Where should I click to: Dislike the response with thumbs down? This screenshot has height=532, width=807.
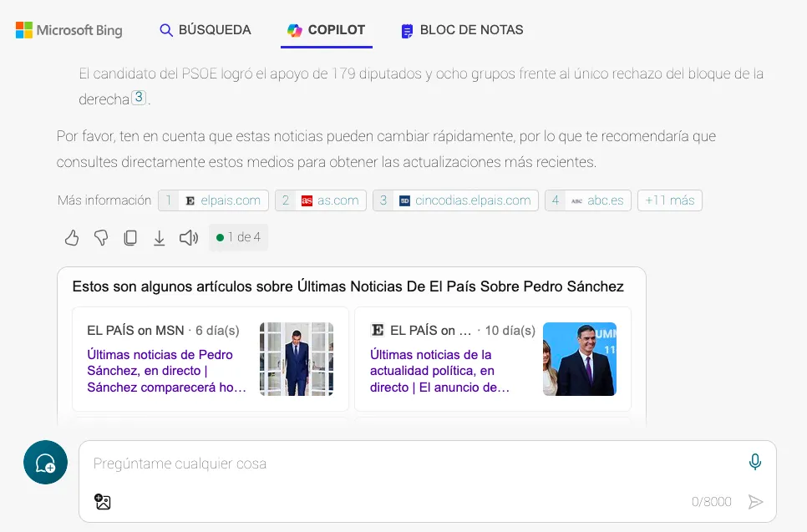click(101, 238)
